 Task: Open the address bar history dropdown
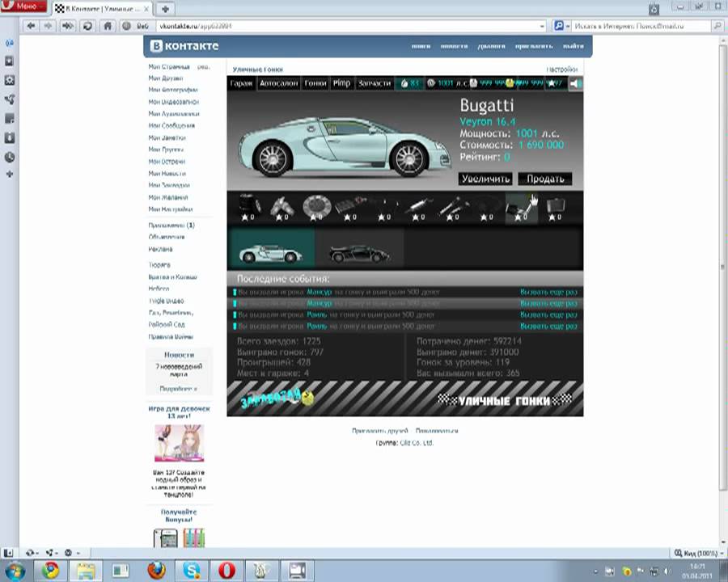click(542, 27)
